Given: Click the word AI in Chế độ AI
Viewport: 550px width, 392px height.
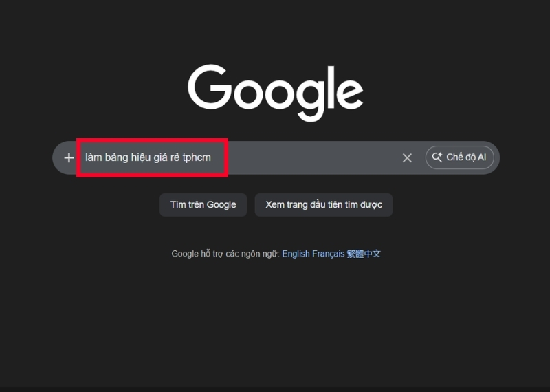Looking at the screenshot, I should click(x=482, y=157).
